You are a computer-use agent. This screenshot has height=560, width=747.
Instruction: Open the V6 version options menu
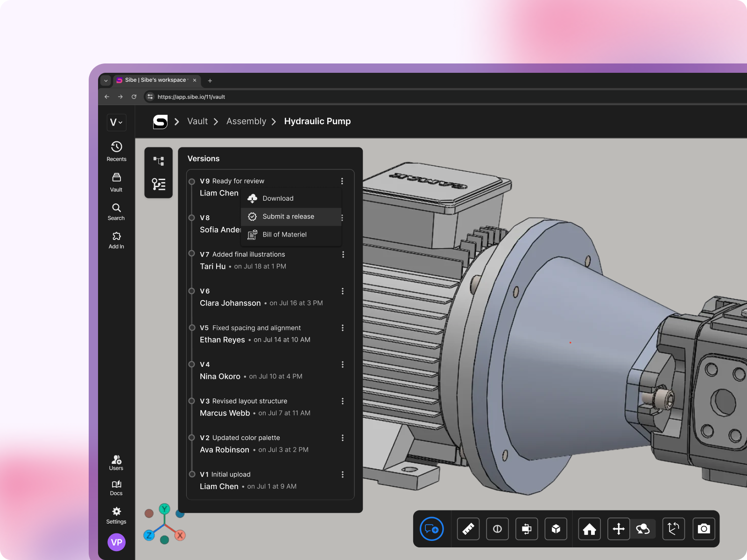click(343, 291)
